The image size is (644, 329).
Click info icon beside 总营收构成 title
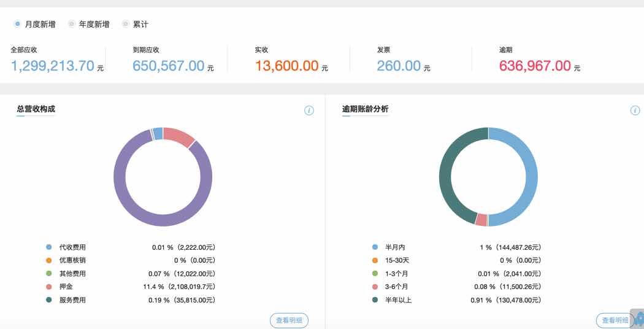click(309, 110)
